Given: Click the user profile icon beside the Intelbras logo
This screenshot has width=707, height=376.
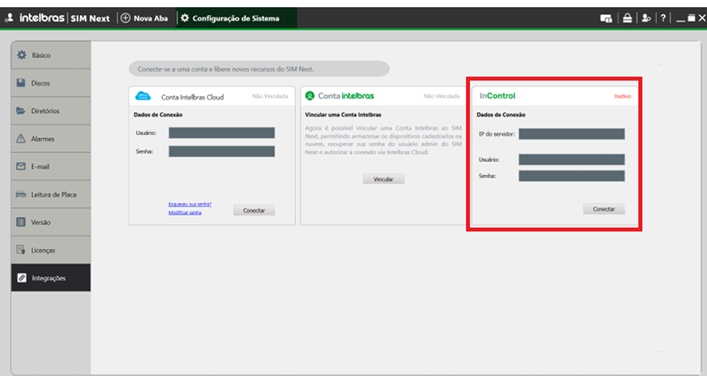Looking at the screenshot, I should (x=9, y=18).
